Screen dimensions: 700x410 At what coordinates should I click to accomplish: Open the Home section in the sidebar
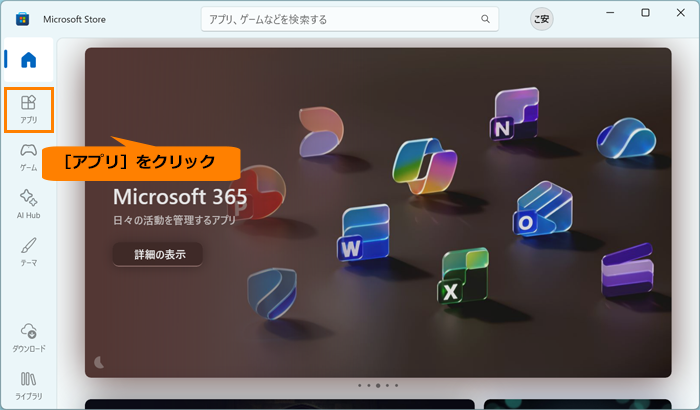pos(29,59)
